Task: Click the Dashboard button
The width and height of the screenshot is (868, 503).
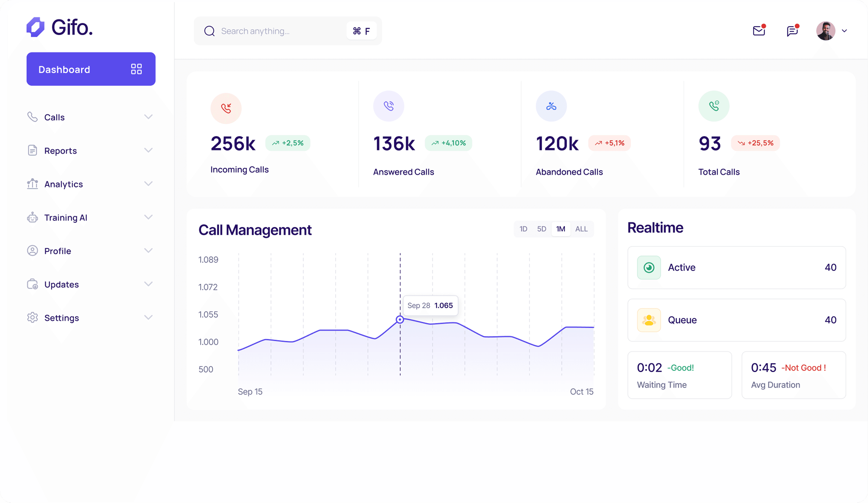Action: 91,69
